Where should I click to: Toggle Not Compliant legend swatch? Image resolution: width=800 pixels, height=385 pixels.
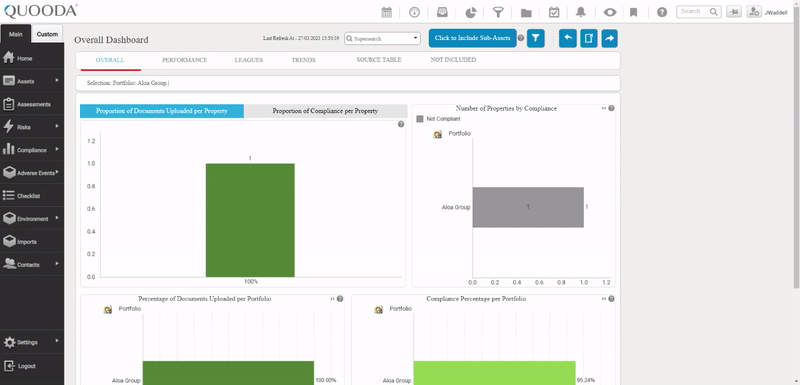[420, 119]
